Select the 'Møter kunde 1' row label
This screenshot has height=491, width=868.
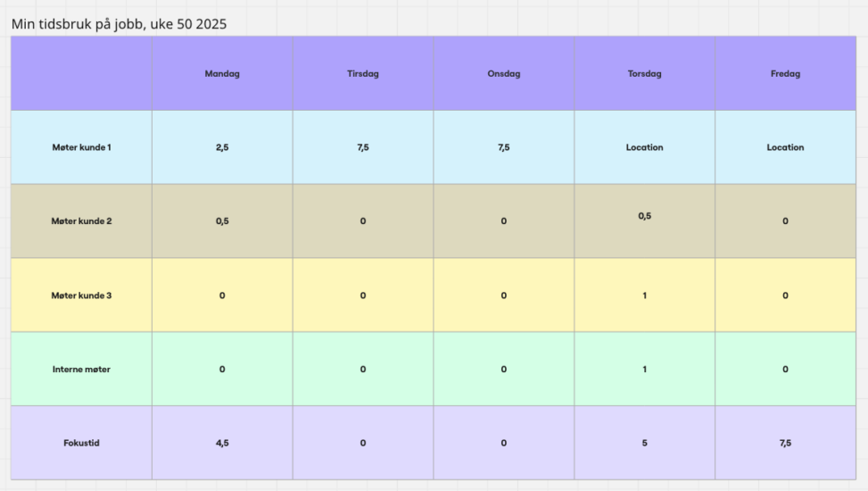click(x=81, y=147)
